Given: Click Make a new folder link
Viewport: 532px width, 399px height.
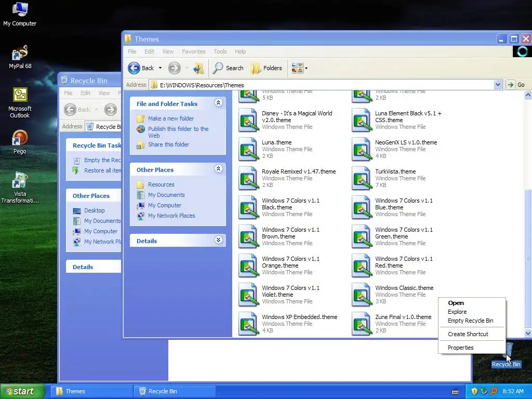Looking at the screenshot, I should pos(171,118).
